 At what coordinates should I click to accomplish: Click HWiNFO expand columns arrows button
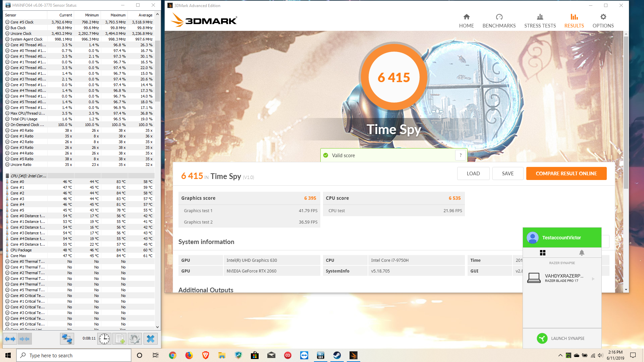[10, 339]
